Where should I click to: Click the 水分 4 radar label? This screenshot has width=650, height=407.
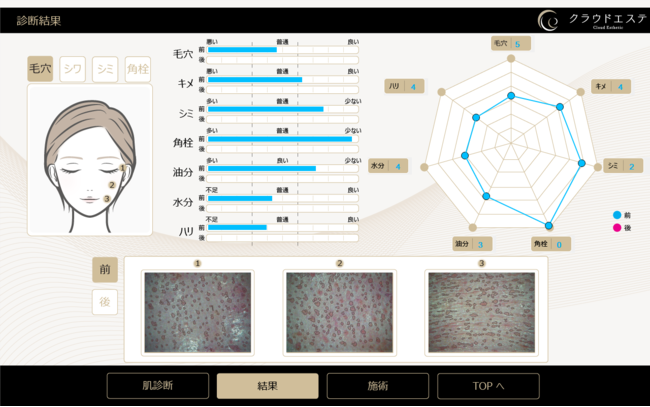(x=388, y=166)
